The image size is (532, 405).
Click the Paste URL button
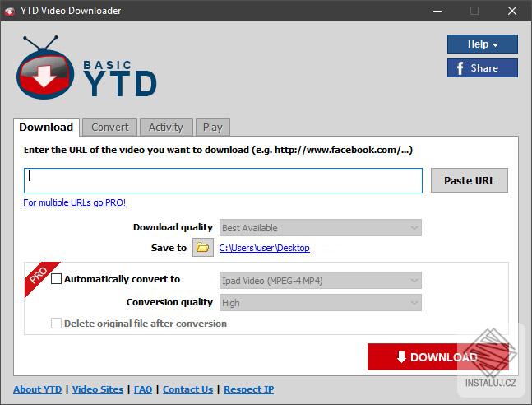tap(470, 180)
